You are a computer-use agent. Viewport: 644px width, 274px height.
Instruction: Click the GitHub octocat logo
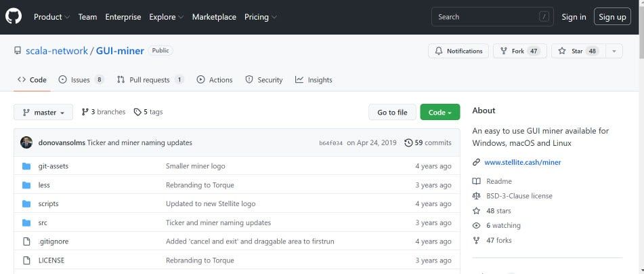click(x=13, y=17)
